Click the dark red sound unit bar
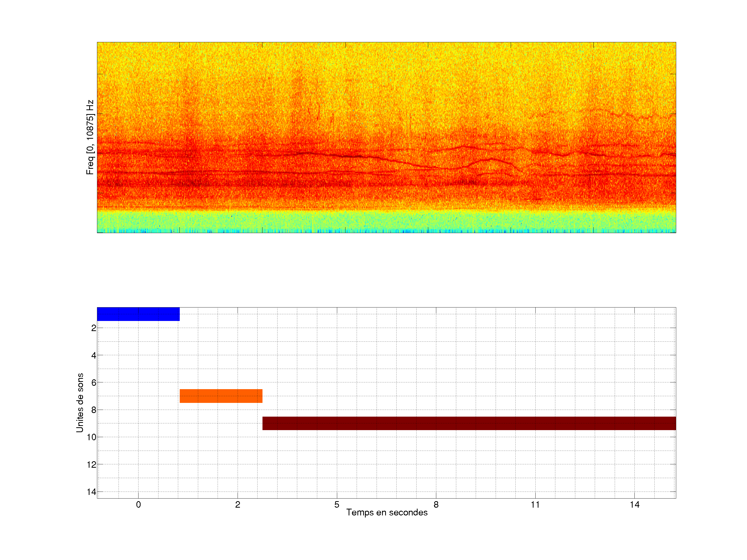Screen dimensions: 747x560 (469, 423)
